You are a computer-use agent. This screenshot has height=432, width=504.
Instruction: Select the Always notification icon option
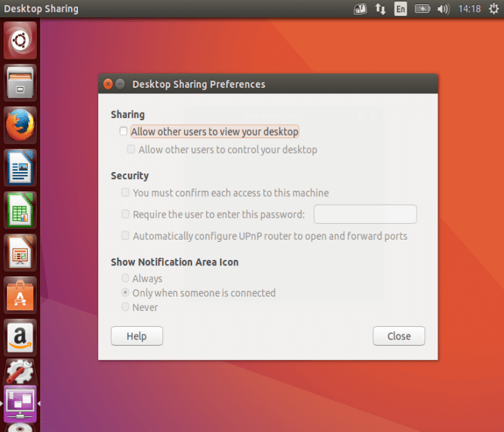(x=126, y=279)
